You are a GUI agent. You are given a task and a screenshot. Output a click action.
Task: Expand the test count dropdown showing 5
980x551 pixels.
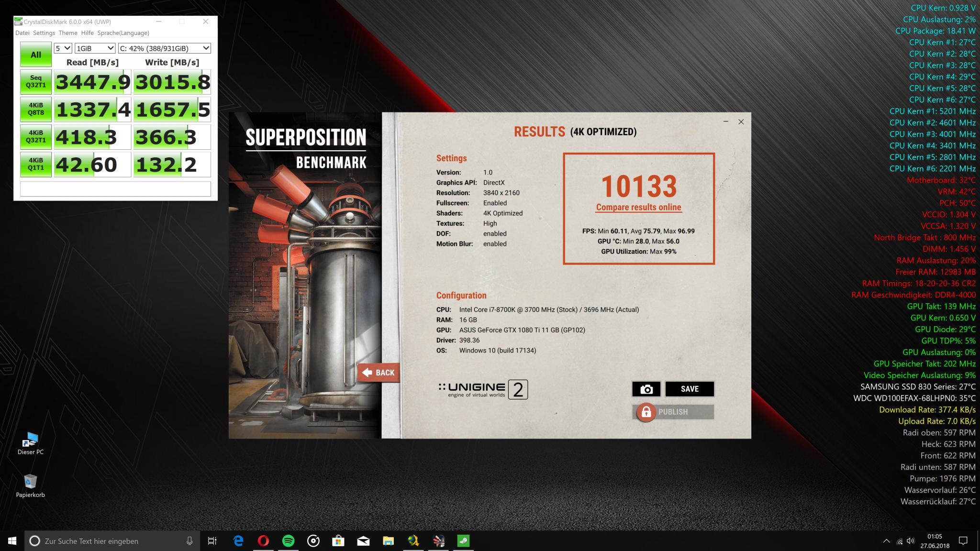[x=63, y=48]
